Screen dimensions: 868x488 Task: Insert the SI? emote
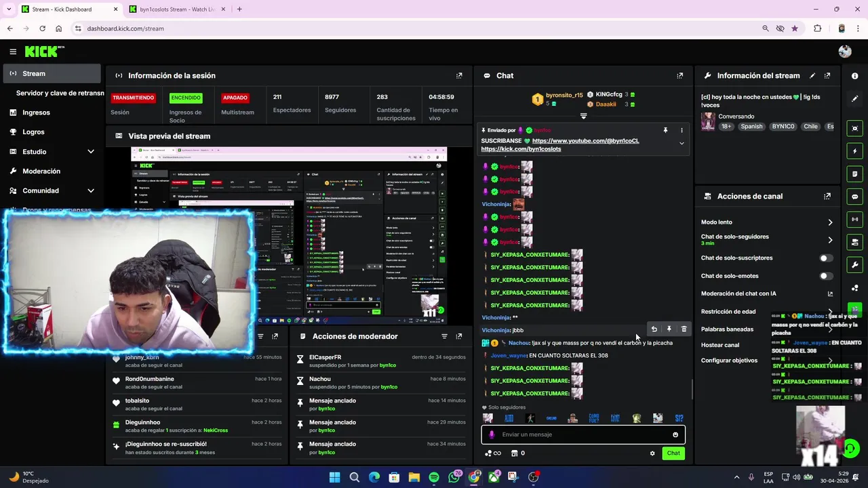[679, 418]
